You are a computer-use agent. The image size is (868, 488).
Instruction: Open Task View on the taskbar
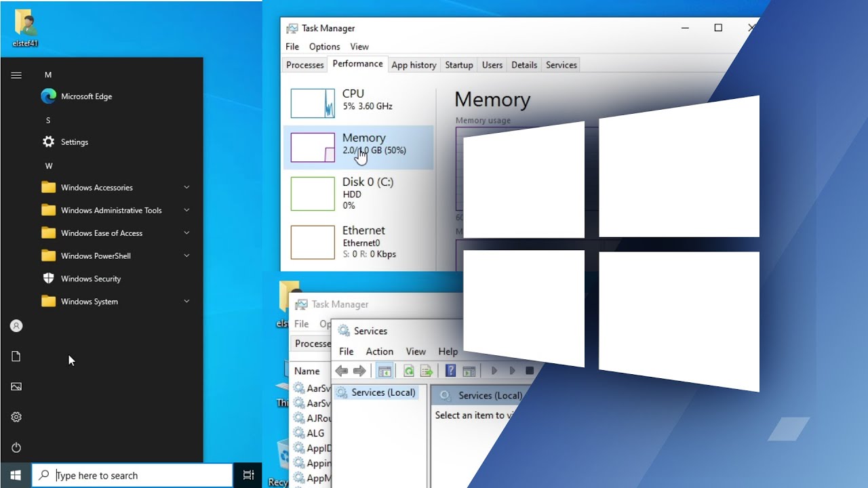(248, 475)
